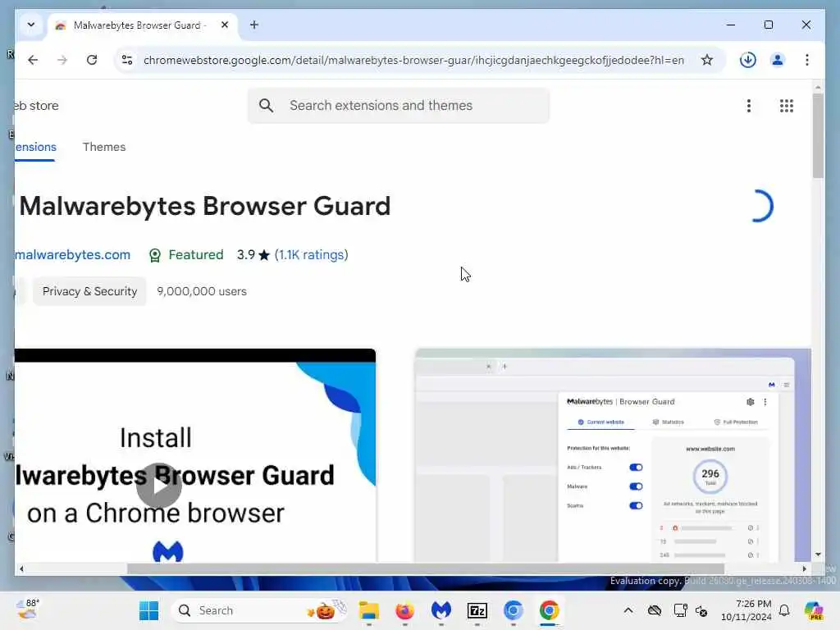
Task: Go back to the previous page
Action: (x=33, y=60)
